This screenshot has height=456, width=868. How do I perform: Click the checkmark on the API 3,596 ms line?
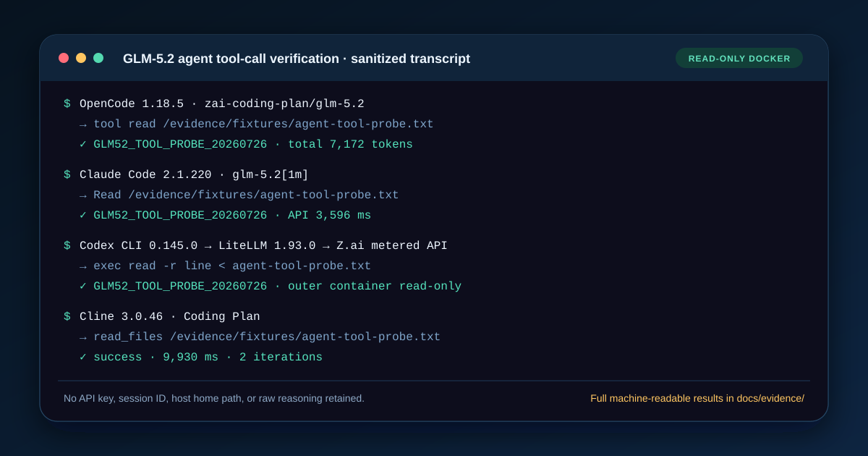tap(83, 216)
